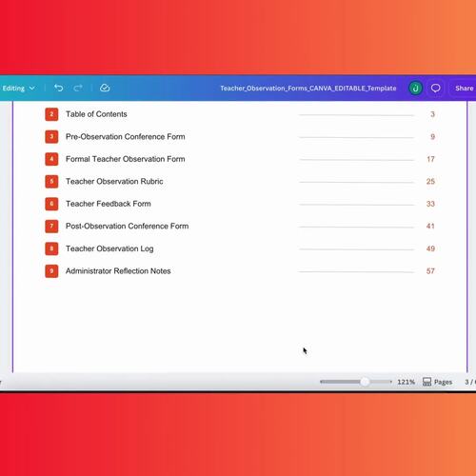Select 'Formal Teacher Observation Form' text
Viewport: 476px width, 476px height.
tap(126, 159)
